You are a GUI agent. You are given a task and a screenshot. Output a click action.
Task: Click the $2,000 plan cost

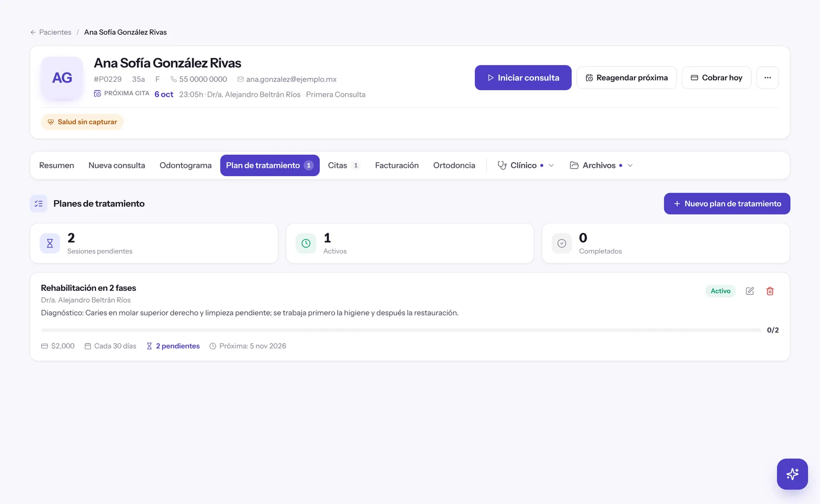coord(58,346)
